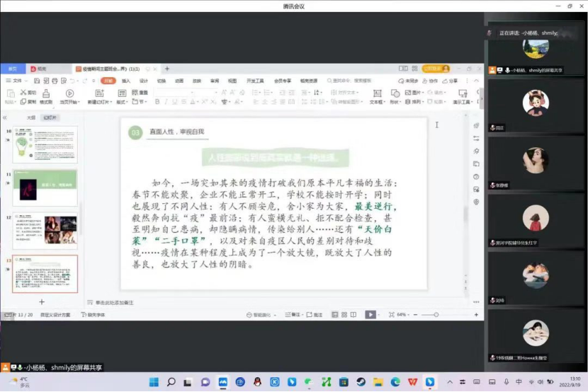Open Windows Start menu on taskbar
This screenshot has height=392, width=588.
[154, 382]
